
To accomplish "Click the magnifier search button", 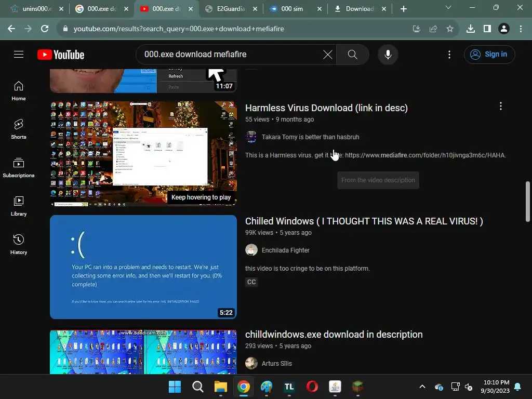I will (353, 54).
